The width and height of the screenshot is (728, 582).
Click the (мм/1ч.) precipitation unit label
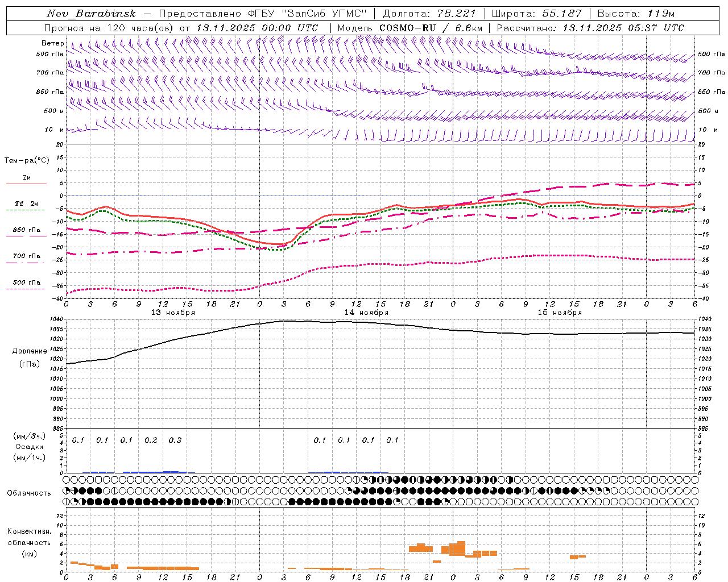(x=30, y=458)
